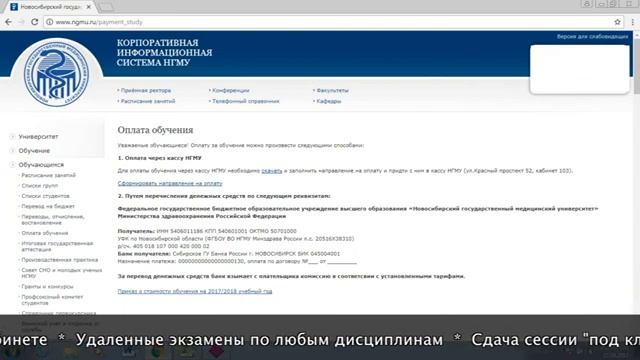The height and width of the screenshot is (360, 640).
Task: Open Гранты и конкурсы sidebar item
Action: point(47,287)
